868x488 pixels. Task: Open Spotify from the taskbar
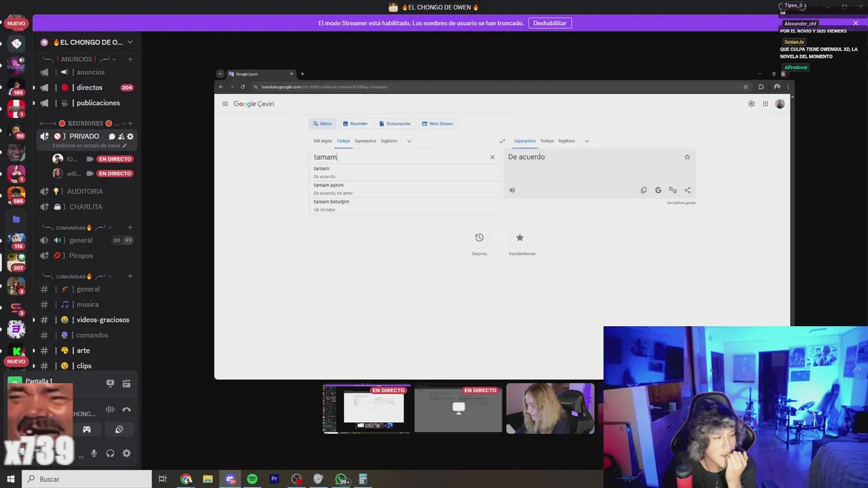tap(252, 479)
